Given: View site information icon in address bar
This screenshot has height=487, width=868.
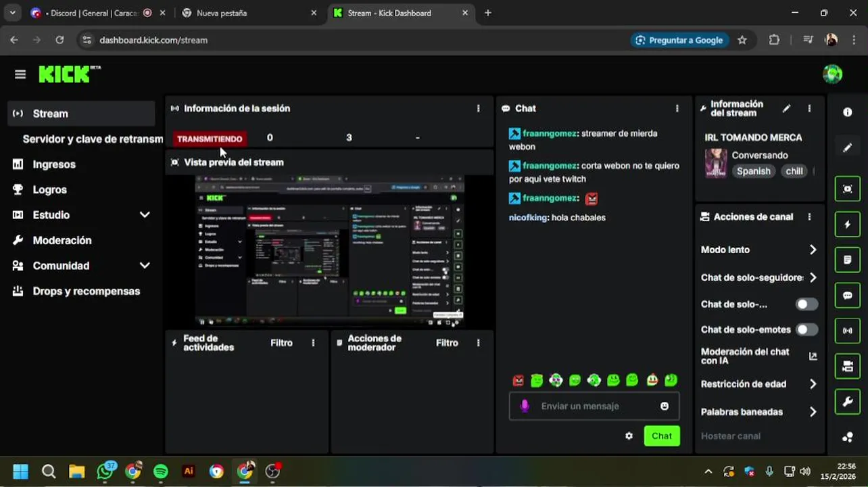Looking at the screenshot, I should click(x=87, y=40).
